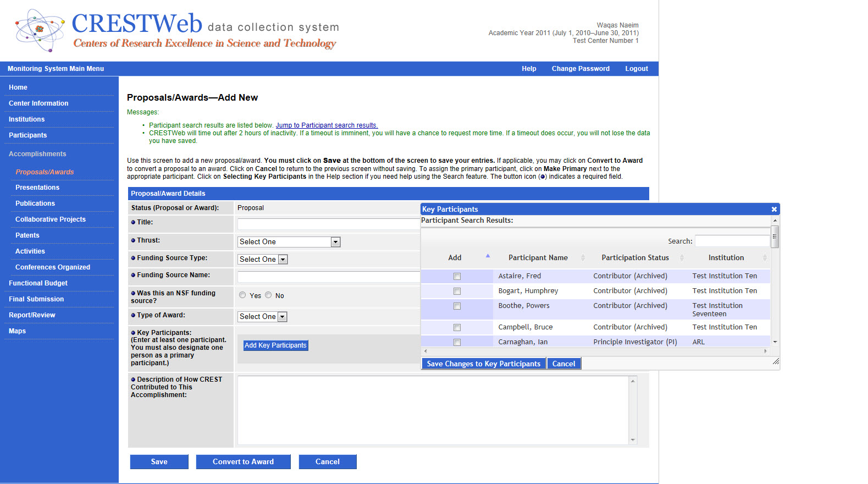Focus the participant Search input field
This screenshot has height=484, width=868.
click(732, 241)
